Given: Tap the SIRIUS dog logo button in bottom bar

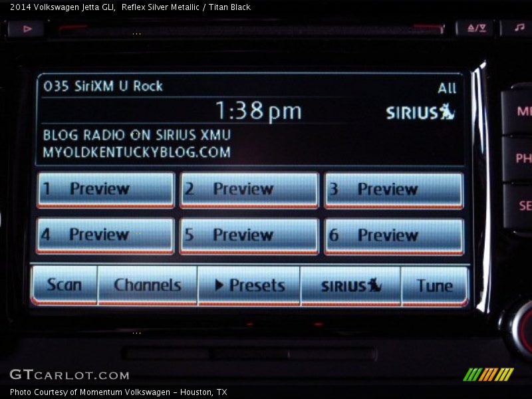Looking at the screenshot, I should pyautogui.click(x=350, y=285).
